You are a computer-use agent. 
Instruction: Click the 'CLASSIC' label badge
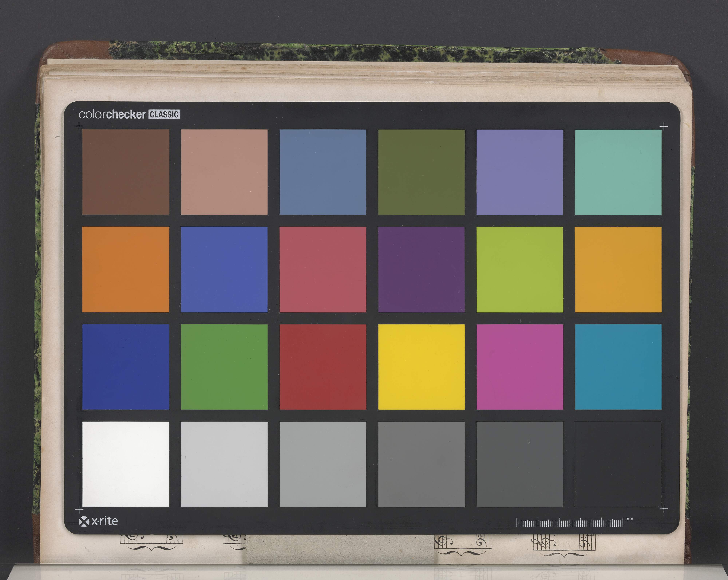pyautogui.click(x=164, y=115)
